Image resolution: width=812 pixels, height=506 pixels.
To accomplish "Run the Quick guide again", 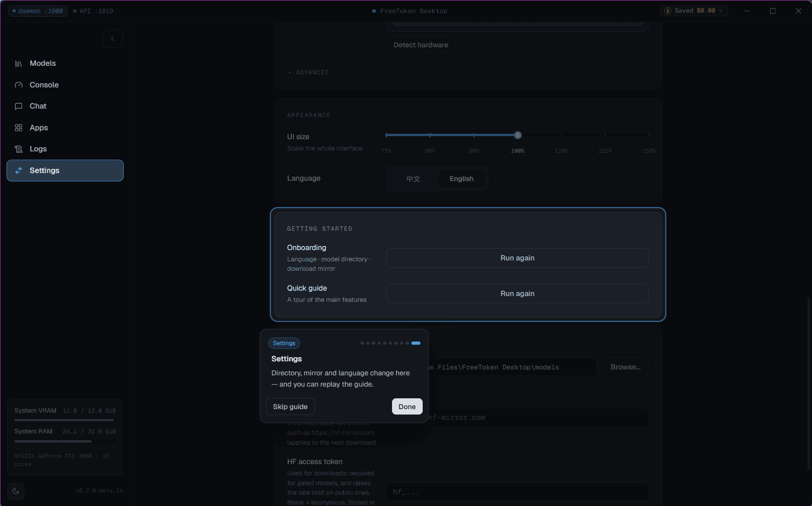I will click(517, 294).
